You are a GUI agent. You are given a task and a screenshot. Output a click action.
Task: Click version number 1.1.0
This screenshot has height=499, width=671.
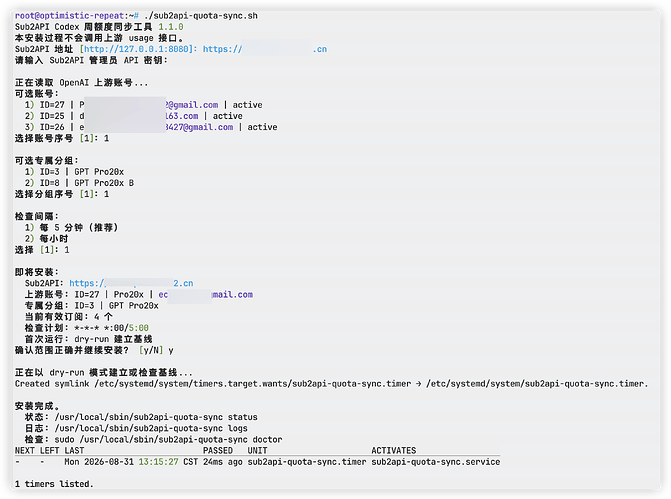(x=171, y=27)
